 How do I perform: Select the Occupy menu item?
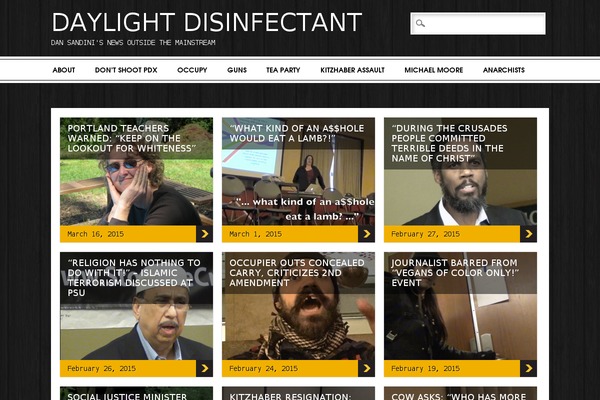(x=192, y=70)
